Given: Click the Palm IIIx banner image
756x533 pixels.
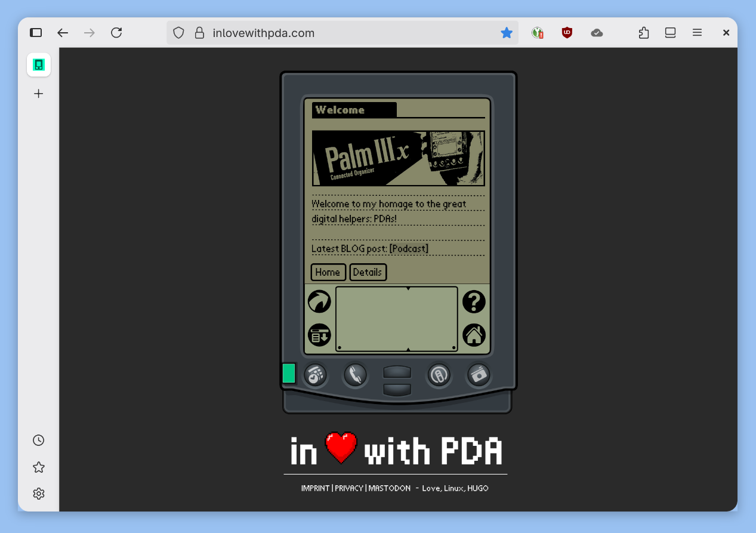Looking at the screenshot, I should pyautogui.click(x=398, y=158).
